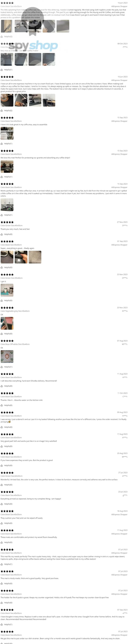Thumbs-up the 'holder for the K-pods is great' review

(2, 603)
